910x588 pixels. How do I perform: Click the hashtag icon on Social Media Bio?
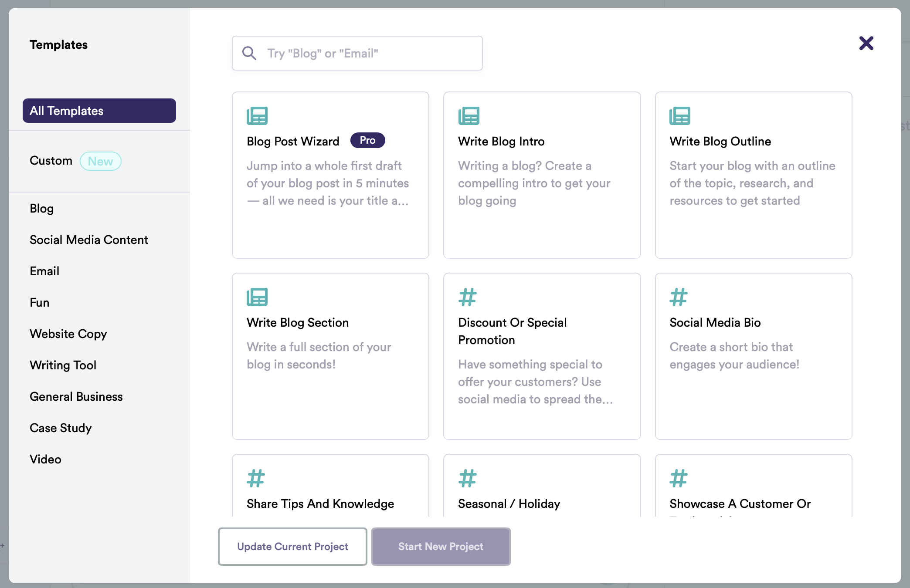click(678, 297)
